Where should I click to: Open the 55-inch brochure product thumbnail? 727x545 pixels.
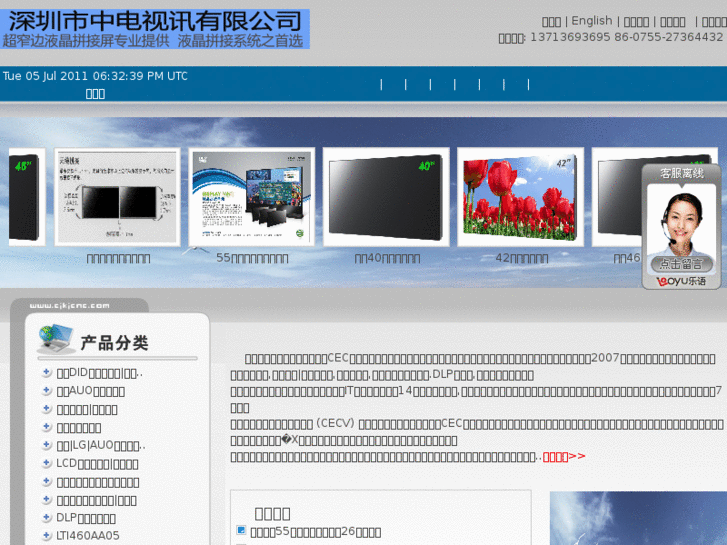251,197
